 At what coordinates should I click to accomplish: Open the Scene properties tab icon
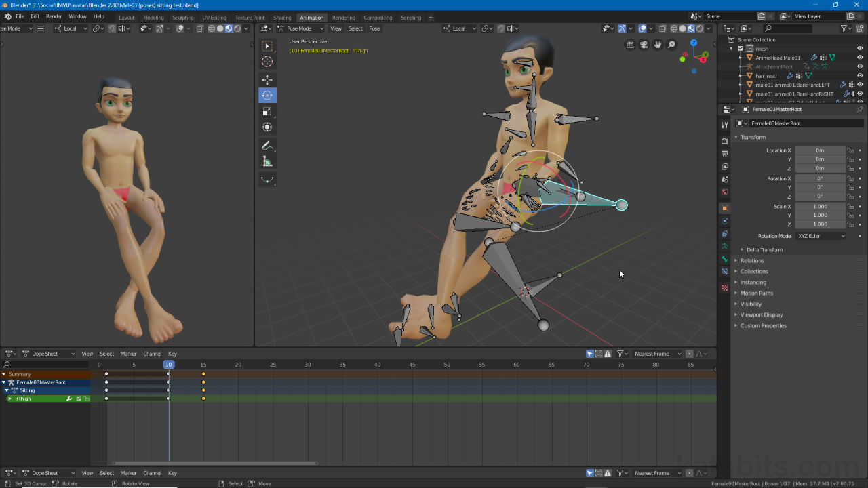tap(724, 180)
